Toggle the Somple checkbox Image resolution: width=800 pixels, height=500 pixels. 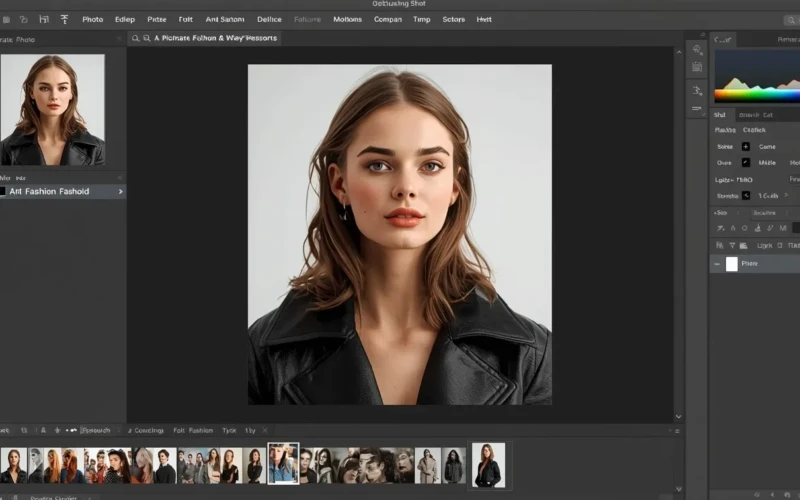point(745,196)
